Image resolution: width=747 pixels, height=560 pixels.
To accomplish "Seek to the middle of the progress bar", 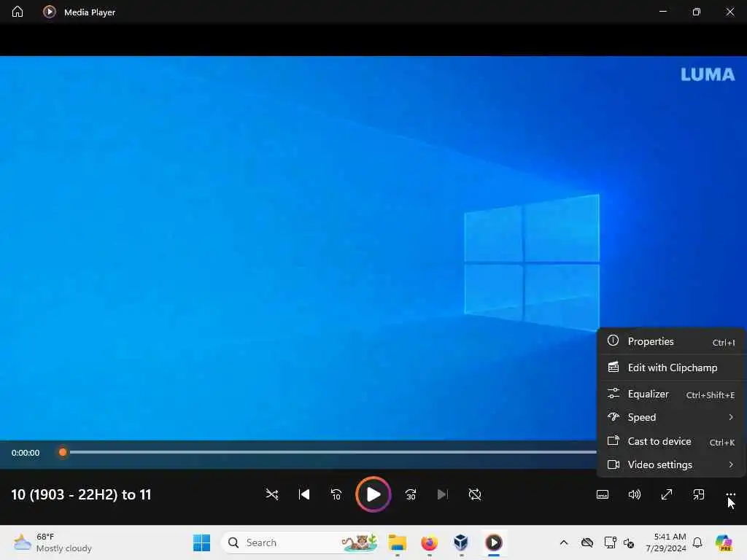I will pyautogui.click(x=373, y=452).
